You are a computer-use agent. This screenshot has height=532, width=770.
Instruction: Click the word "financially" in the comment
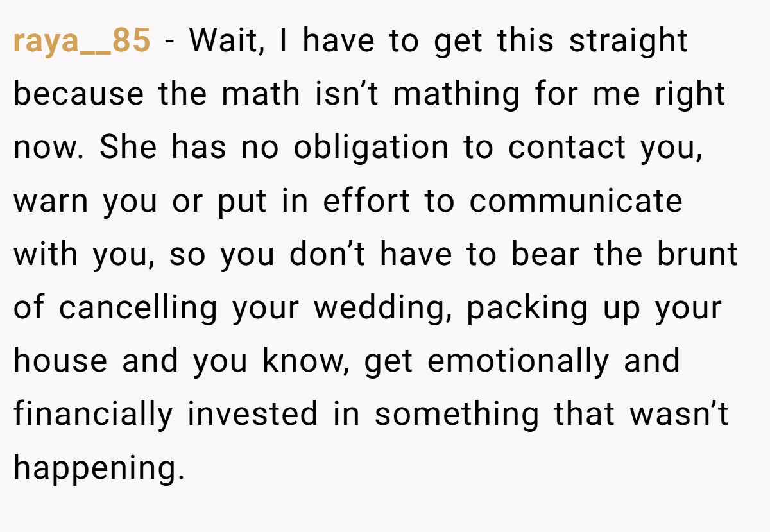(93, 414)
